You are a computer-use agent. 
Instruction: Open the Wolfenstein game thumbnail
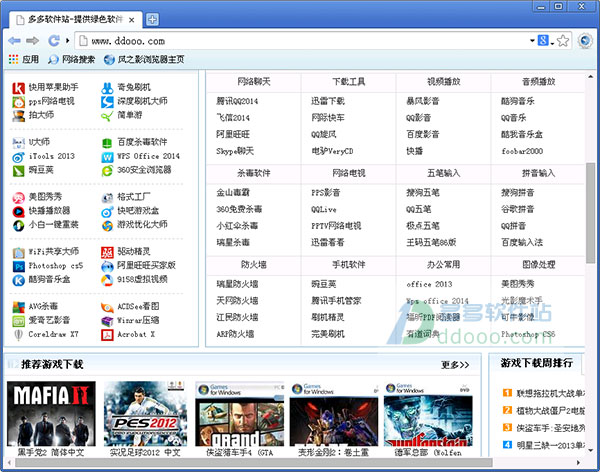click(428, 413)
